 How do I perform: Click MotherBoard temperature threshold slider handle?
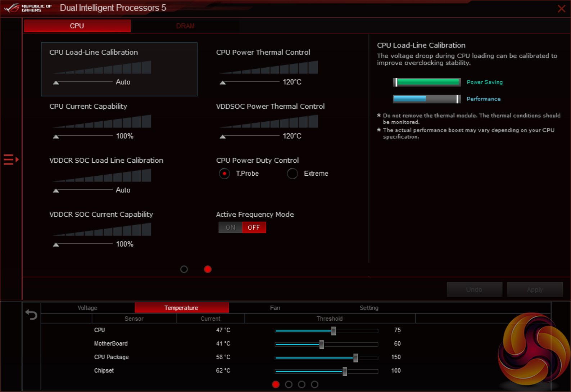pos(322,344)
